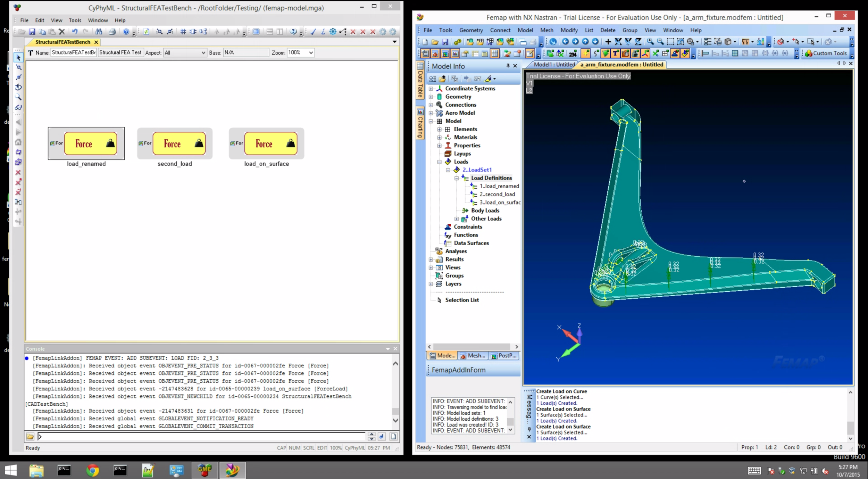Click right blue arrow rotate icon in Femap
The height and width of the screenshot is (479, 868).
[x=575, y=42]
